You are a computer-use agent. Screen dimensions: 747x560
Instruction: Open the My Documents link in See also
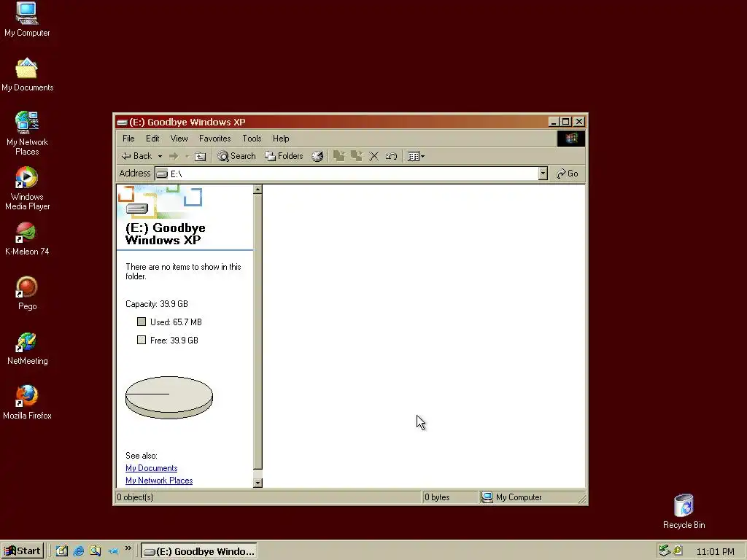point(152,468)
